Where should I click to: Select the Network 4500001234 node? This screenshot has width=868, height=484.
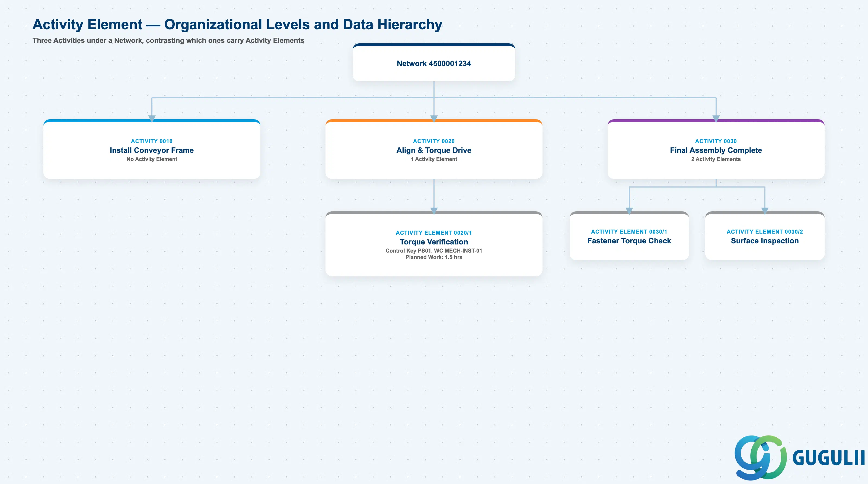pyautogui.click(x=434, y=63)
